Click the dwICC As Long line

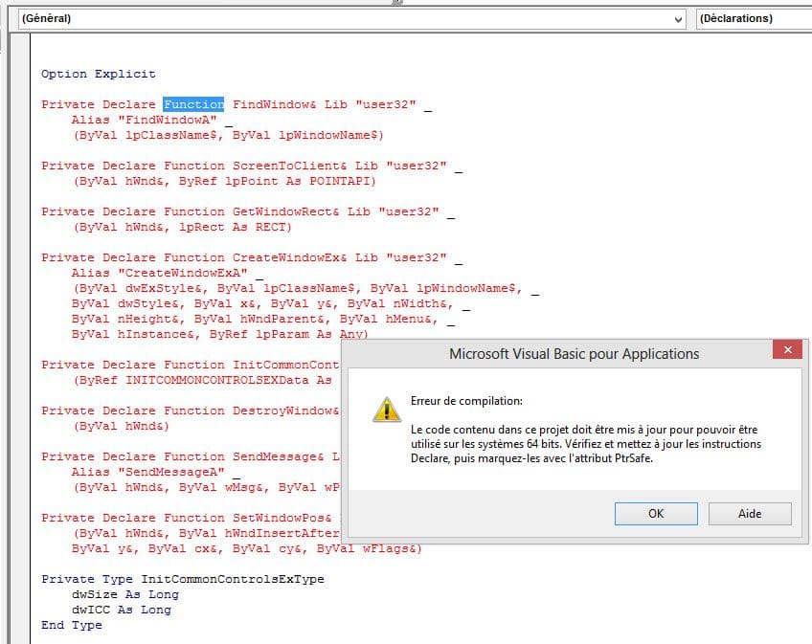122,610
